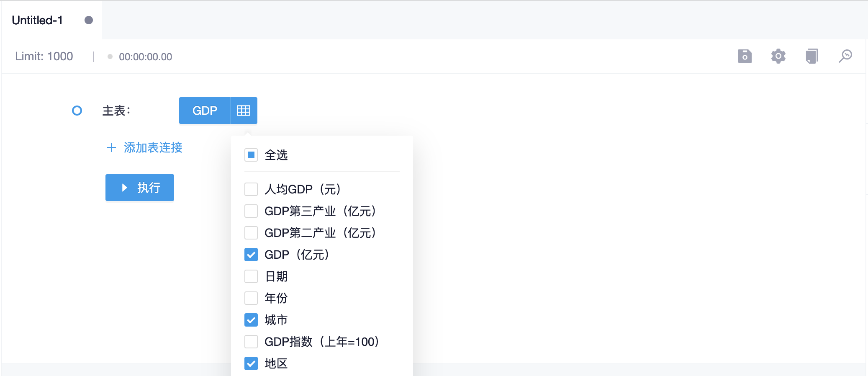Viewport: 868px width, 376px height.
Task: Check the GDP指数（上年=100） checkbox
Action: tap(251, 342)
